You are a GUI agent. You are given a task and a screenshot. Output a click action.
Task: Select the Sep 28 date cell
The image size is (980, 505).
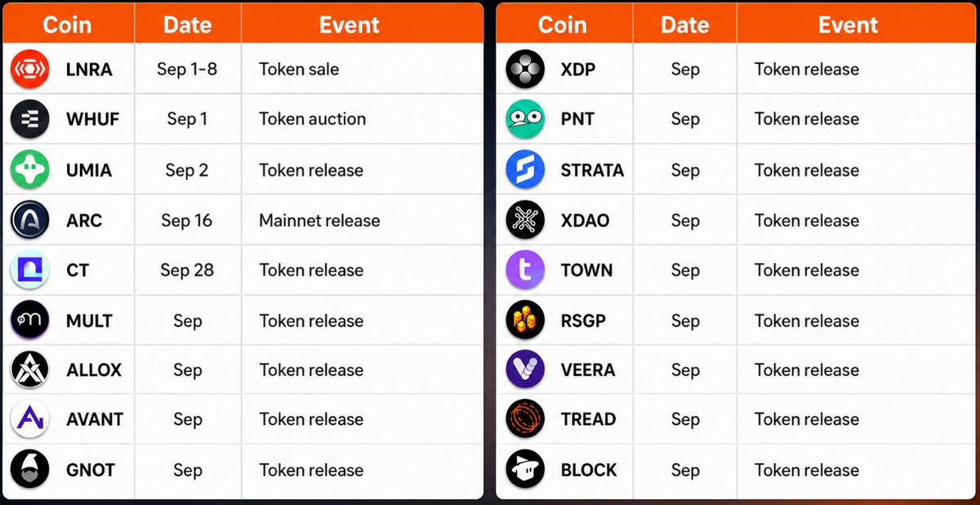[x=187, y=270]
